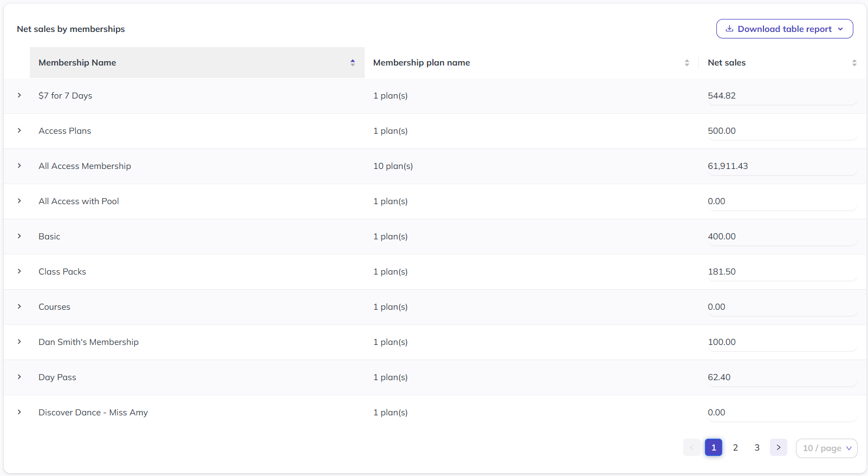
Task: Expand the Courses row
Action: 20,307
